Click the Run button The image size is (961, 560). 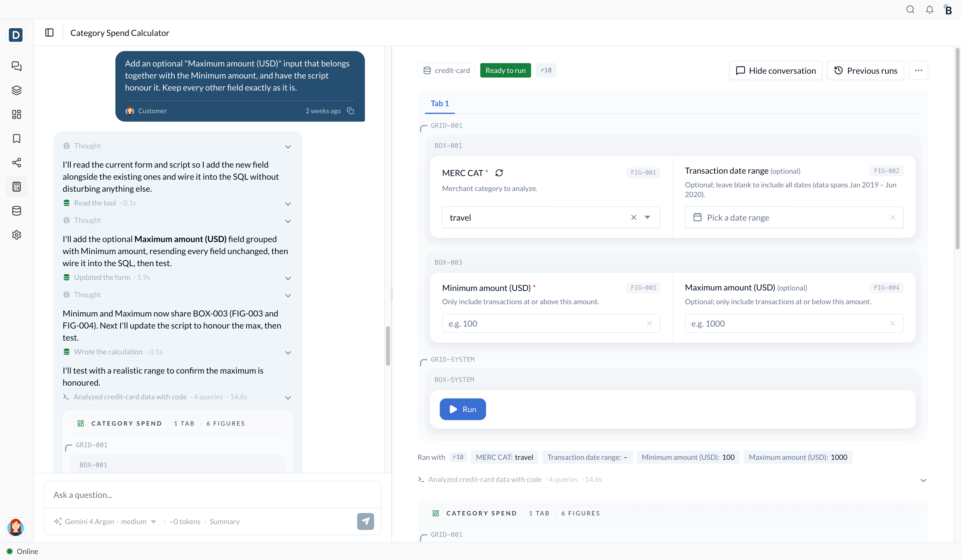463,409
